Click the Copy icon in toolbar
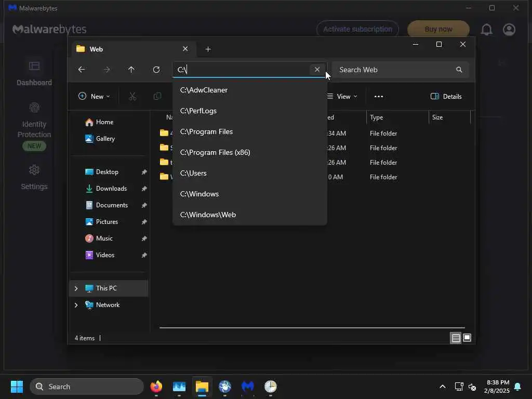Viewport: 532px width, 399px height. pos(157,96)
